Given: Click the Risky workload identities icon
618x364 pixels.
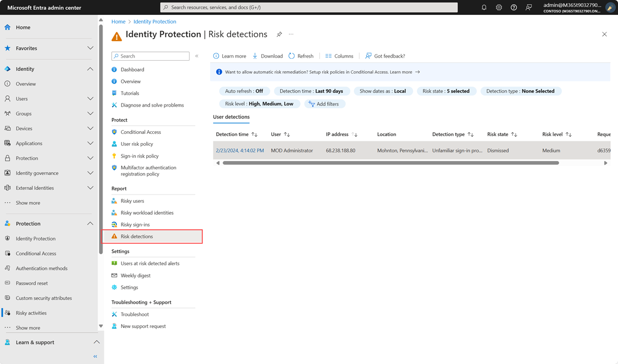Looking at the screenshot, I should click(x=114, y=213).
